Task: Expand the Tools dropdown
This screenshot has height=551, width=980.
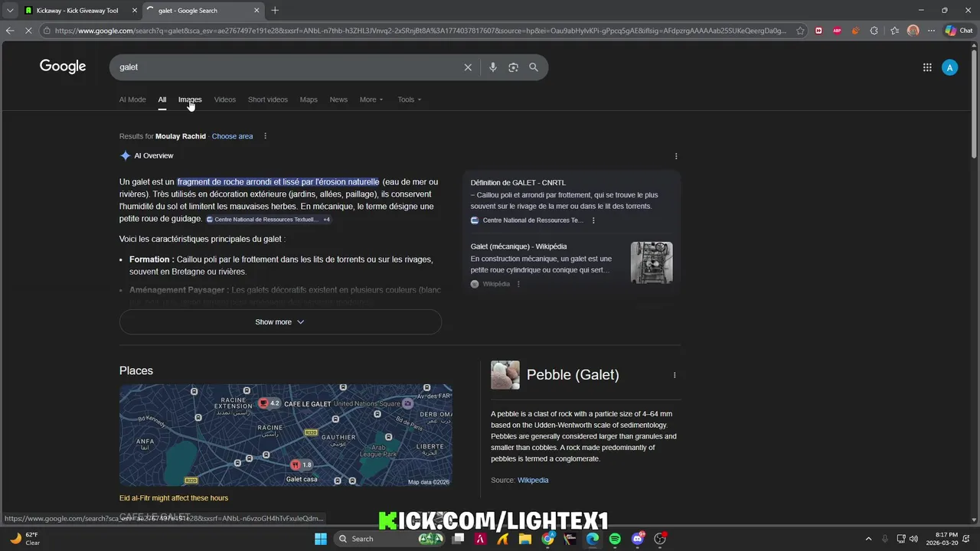Action: [410, 99]
